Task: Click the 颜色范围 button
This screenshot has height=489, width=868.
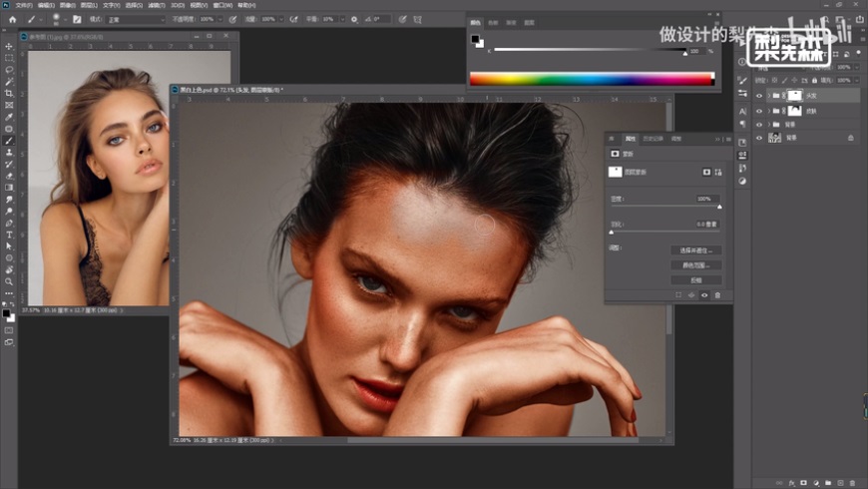Action: 695,265
